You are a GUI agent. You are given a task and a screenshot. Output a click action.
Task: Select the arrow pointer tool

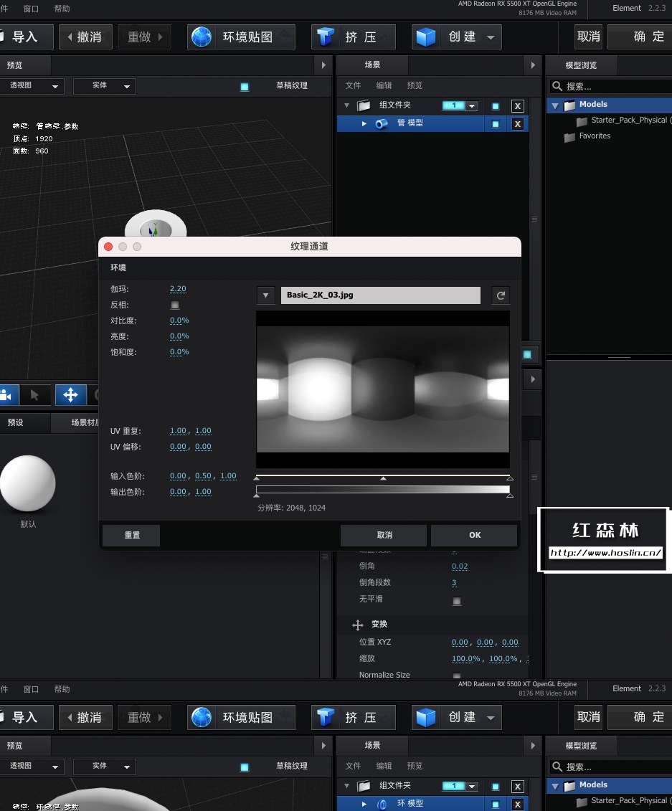coord(34,394)
